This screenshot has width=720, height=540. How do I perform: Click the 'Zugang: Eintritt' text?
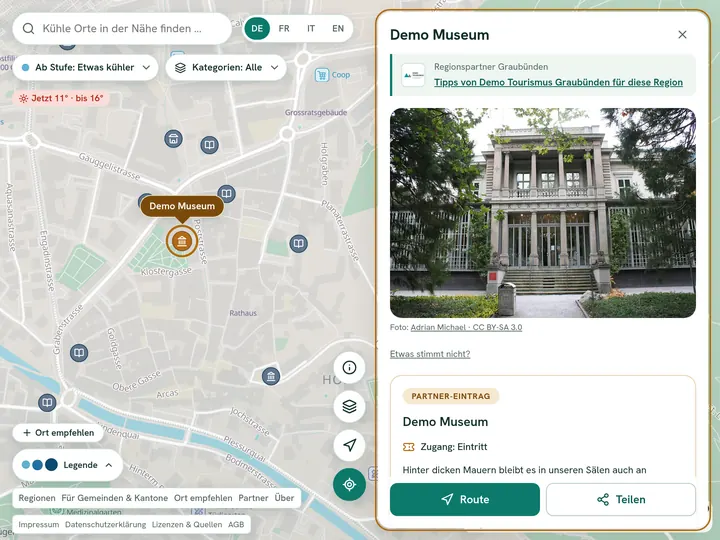(454, 447)
